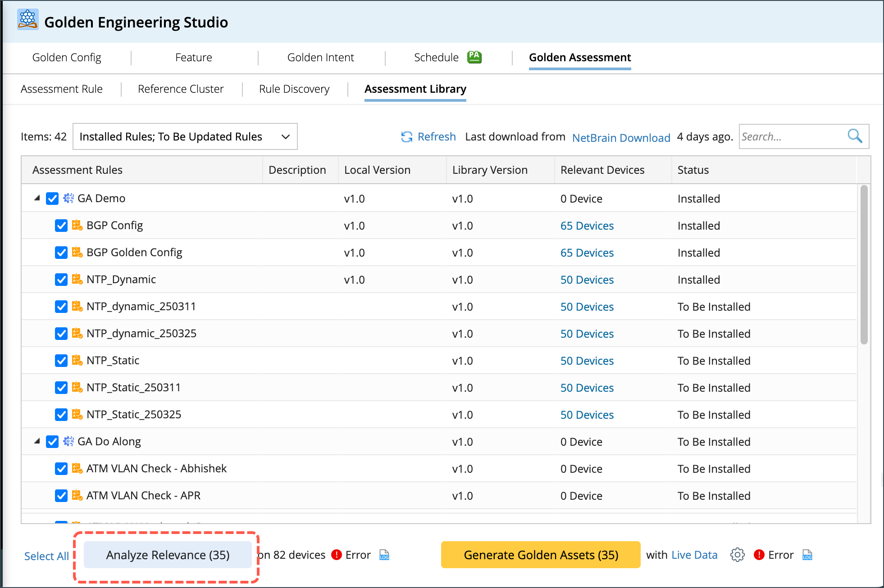Click the Generate Golden Assets (35) button
Viewport: 884px width, 588px height.
[x=540, y=555]
